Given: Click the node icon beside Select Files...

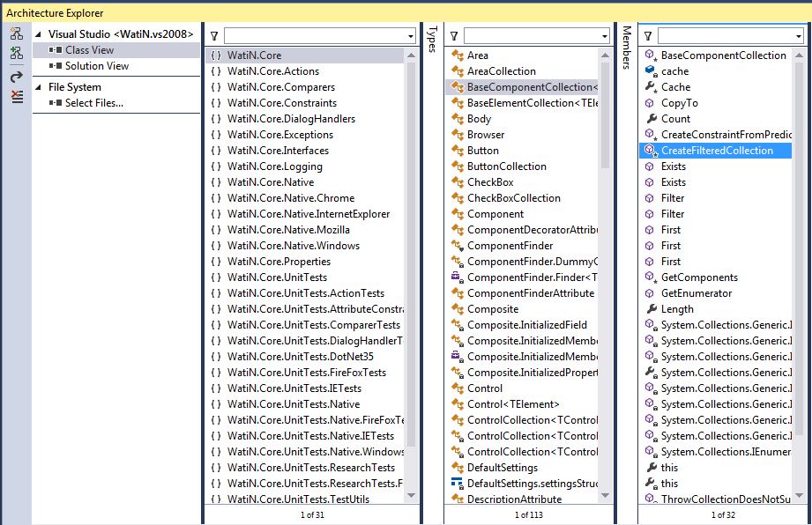Looking at the screenshot, I should pyautogui.click(x=56, y=103).
